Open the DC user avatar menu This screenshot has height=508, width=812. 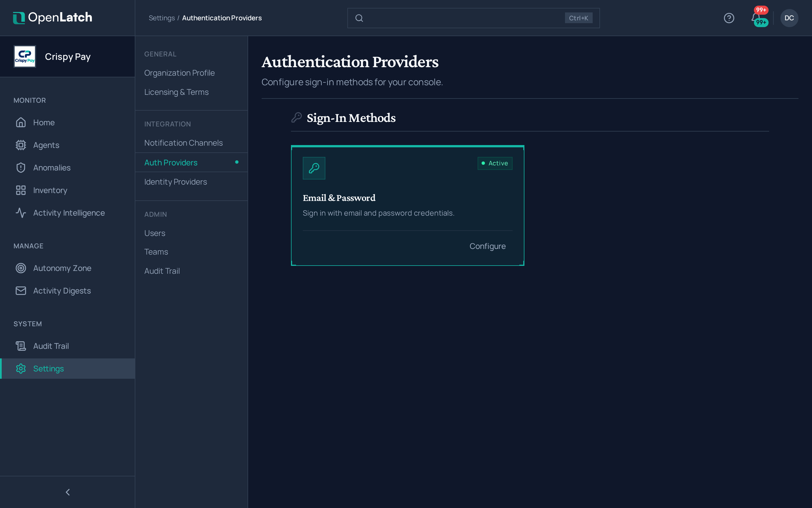[789, 18]
